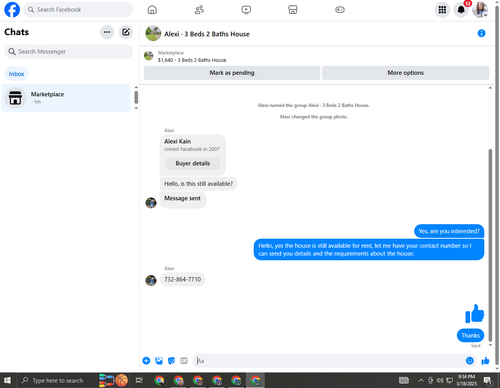Click Alexi's avatar beside Message sent
This screenshot has height=388, width=500.
(x=151, y=202)
